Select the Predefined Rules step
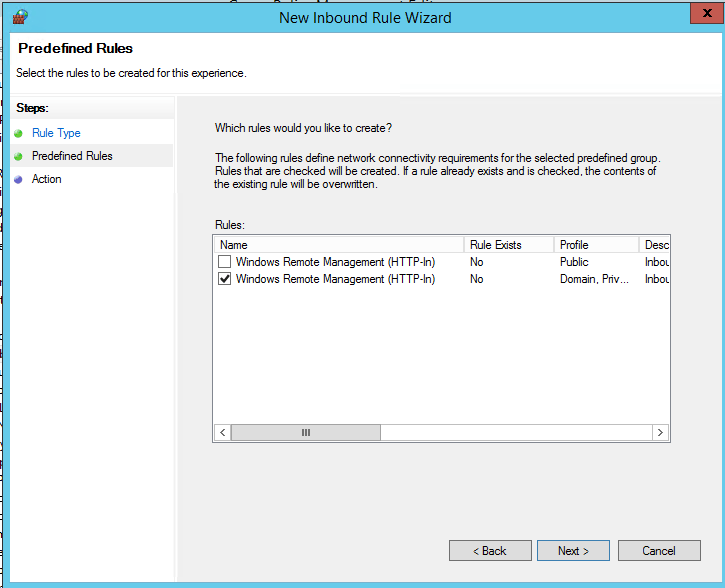This screenshot has height=588, width=725. tap(72, 156)
